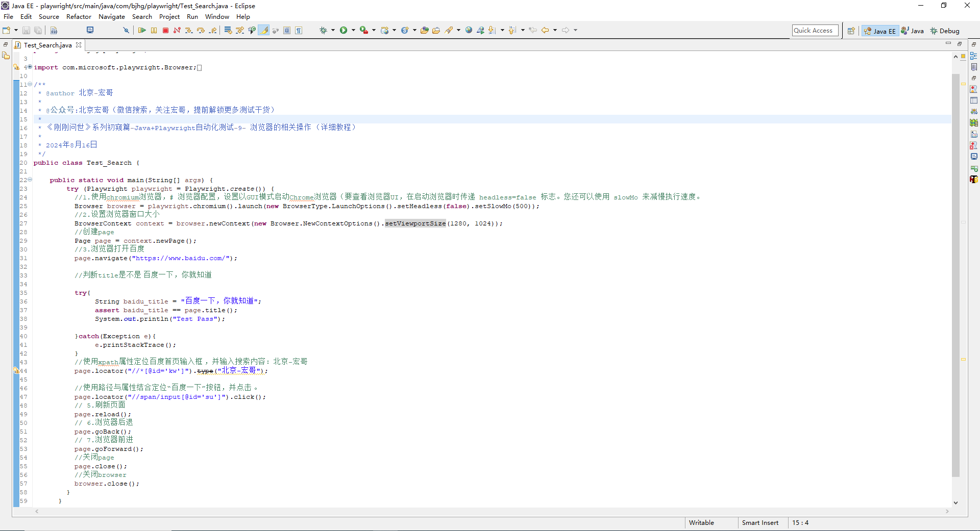The width and height of the screenshot is (980, 531).
Task: Open the Project menu
Action: coord(169,17)
